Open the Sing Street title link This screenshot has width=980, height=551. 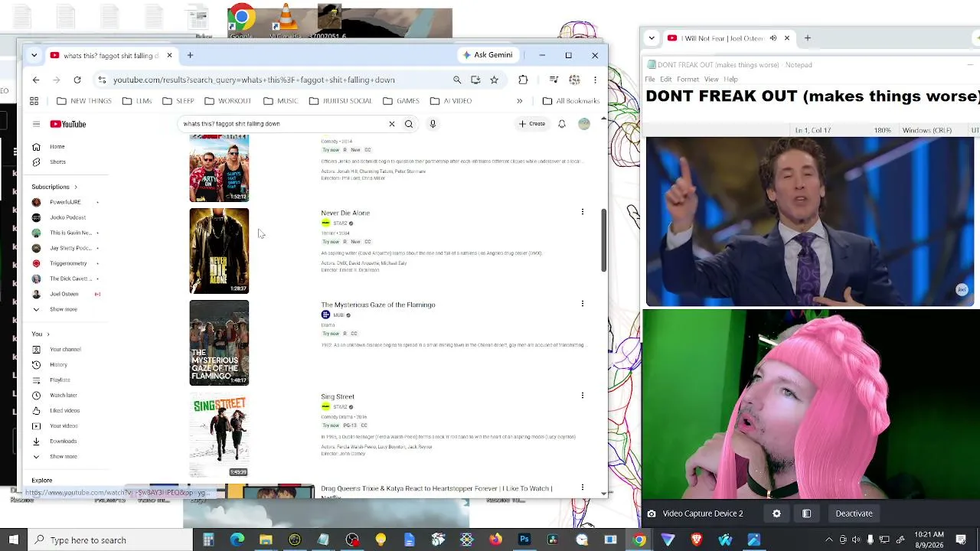point(338,396)
